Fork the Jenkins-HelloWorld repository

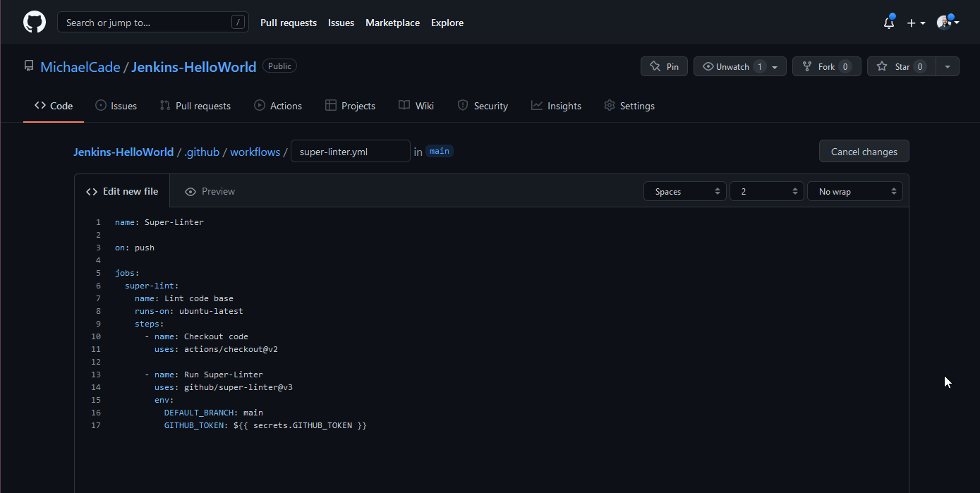[826, 66]
